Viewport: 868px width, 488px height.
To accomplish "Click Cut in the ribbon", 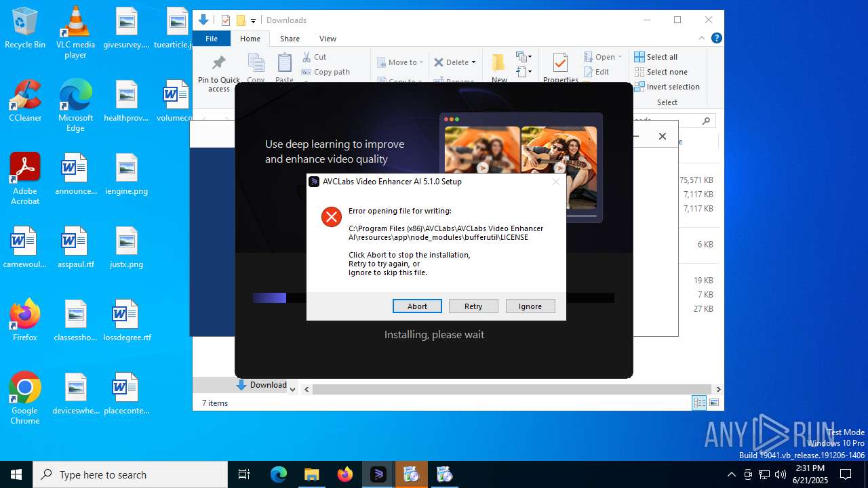I will point(314,57).
